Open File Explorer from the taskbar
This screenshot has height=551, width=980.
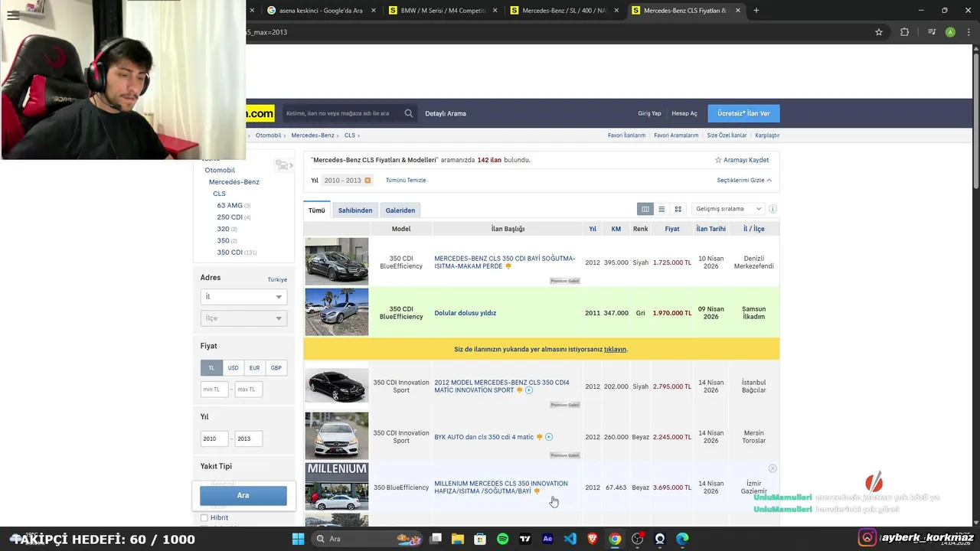[x=458, y=539]
